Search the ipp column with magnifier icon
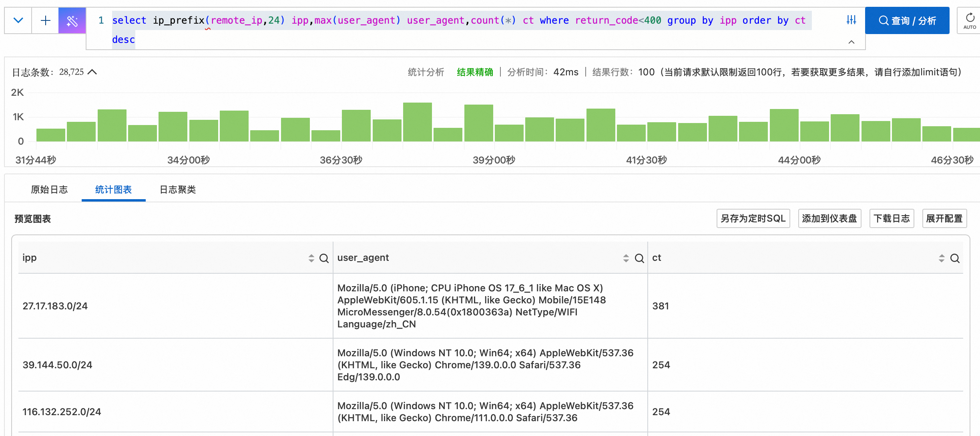980x436 pixels. click(324, 258)
